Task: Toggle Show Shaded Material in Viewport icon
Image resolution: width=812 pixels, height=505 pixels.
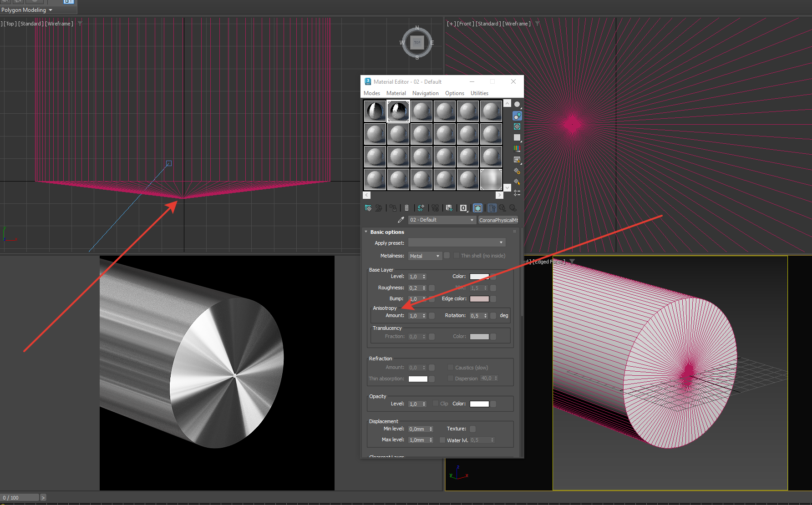Action: coord(478,208)
